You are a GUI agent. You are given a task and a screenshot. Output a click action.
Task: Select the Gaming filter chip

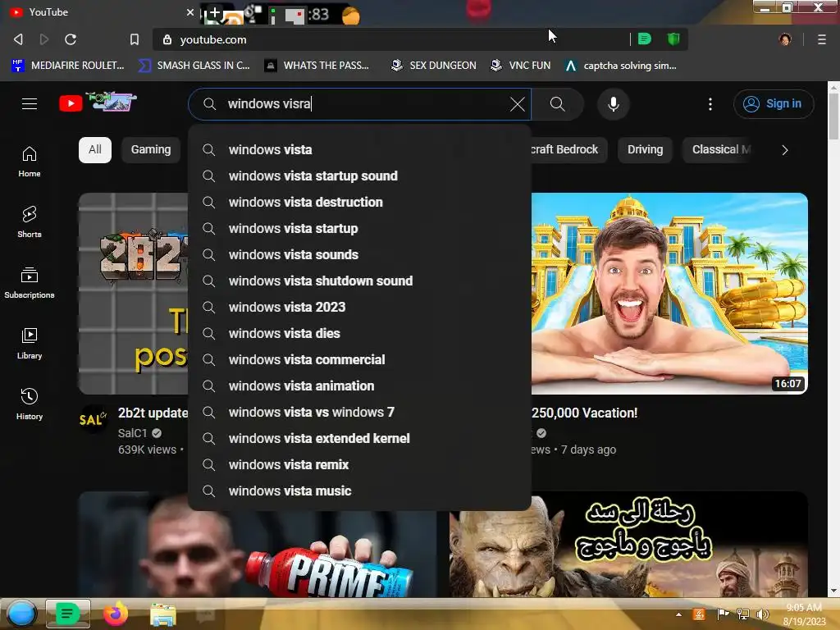coord(151,149)
